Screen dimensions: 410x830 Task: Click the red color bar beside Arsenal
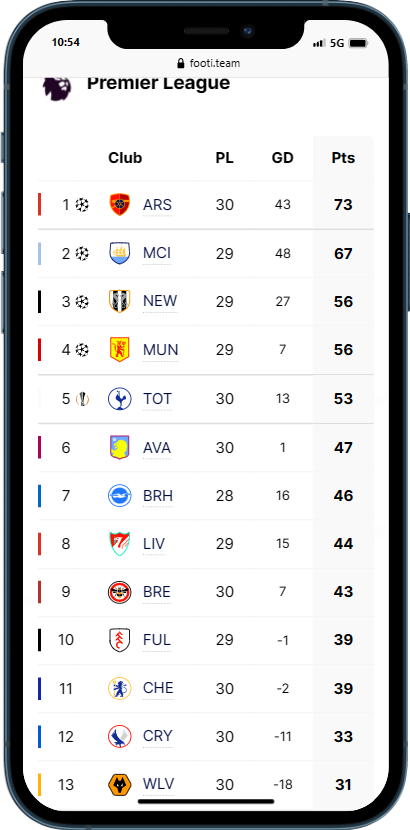(39, 204)
